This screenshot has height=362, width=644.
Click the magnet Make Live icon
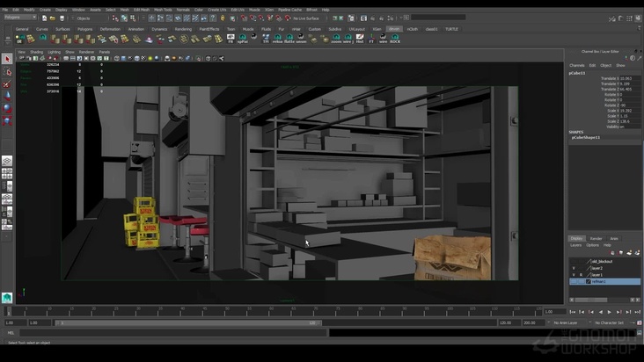[x=288, y=18]
